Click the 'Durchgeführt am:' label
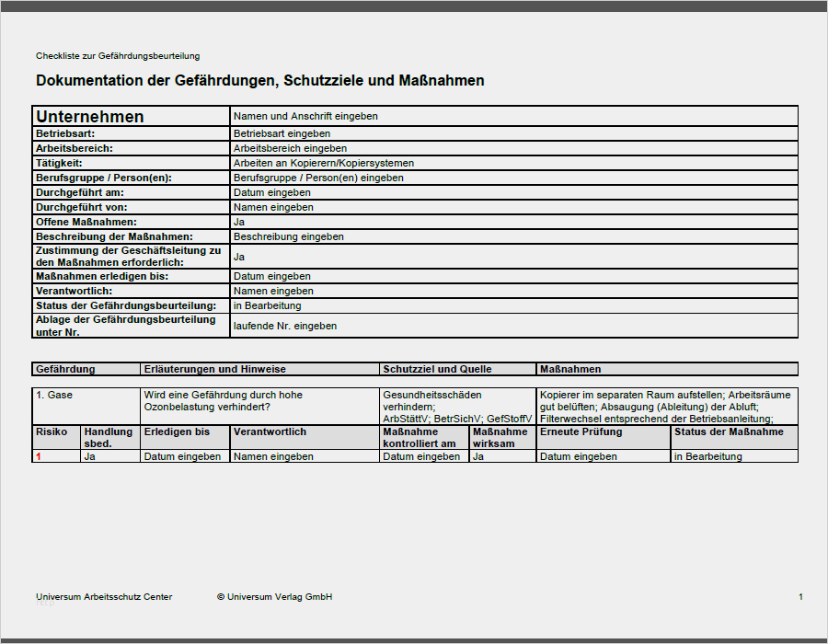This screenshot has height=644, width=828. (x=80, y=192)
